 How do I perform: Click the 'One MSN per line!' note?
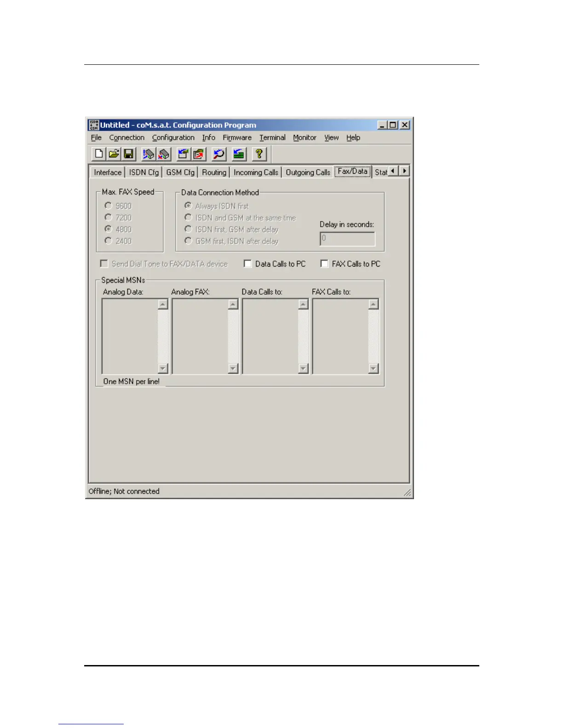(x=132, y=381)
